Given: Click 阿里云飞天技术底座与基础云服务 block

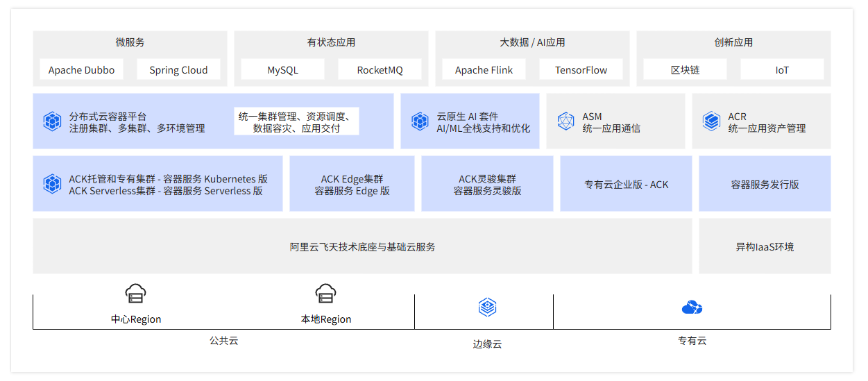Looking at the screenshot, I should pos(362,246).
